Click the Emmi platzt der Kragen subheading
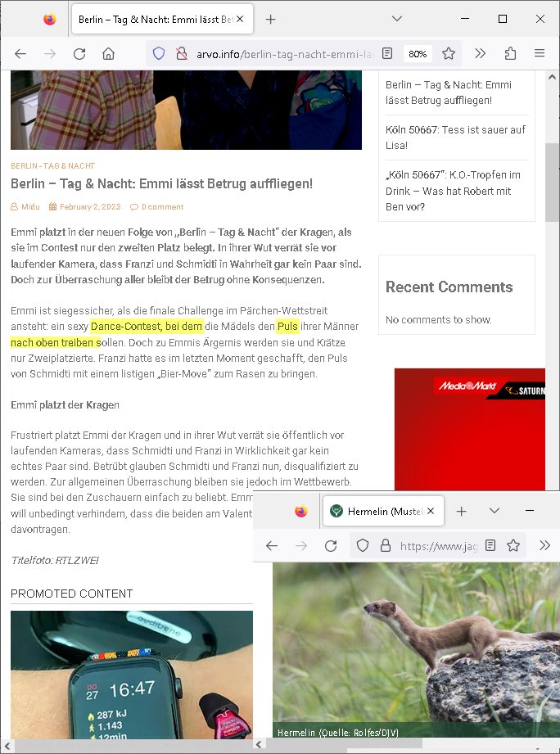Viewport: 560px width, 754px height. click(65, 405)
